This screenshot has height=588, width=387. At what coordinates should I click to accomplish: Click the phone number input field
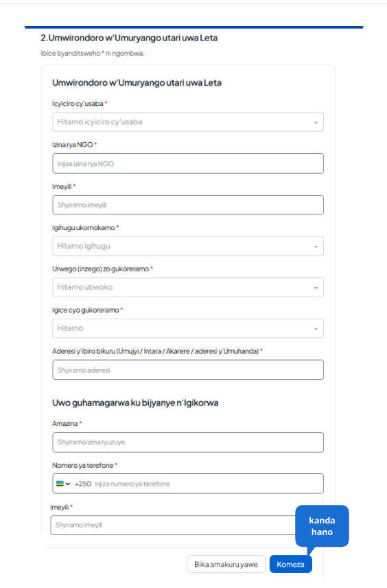click(x=207, y=484)
